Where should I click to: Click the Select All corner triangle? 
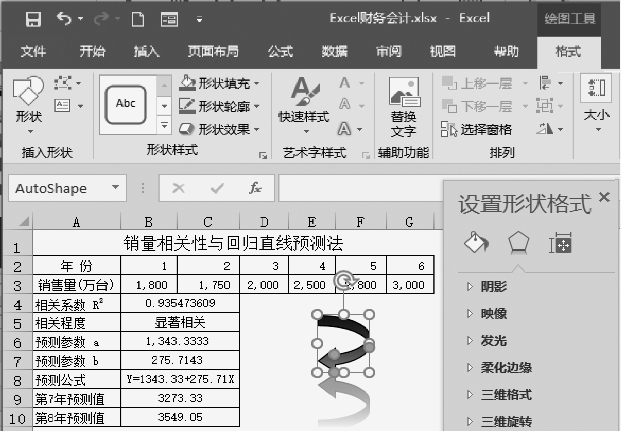24,221
